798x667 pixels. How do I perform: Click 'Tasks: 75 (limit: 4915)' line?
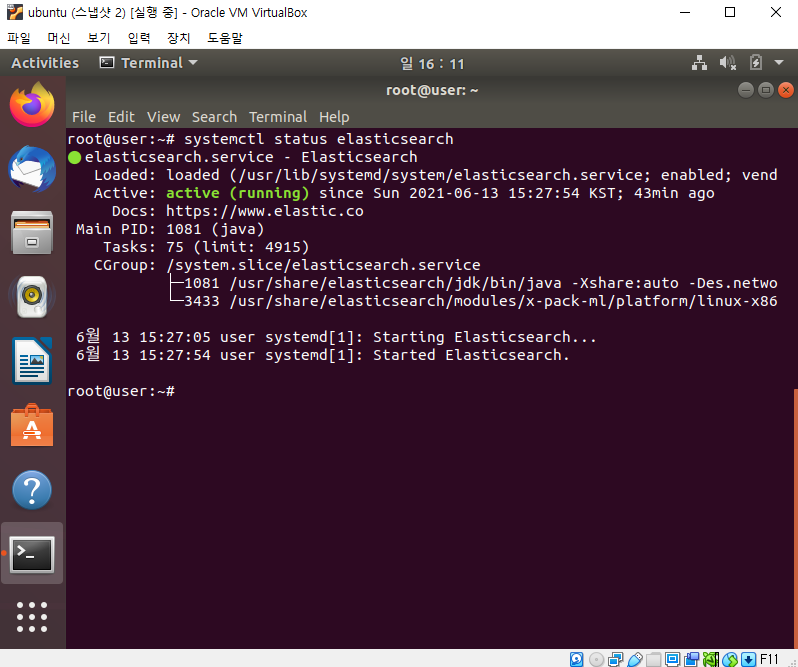(206, 247)
